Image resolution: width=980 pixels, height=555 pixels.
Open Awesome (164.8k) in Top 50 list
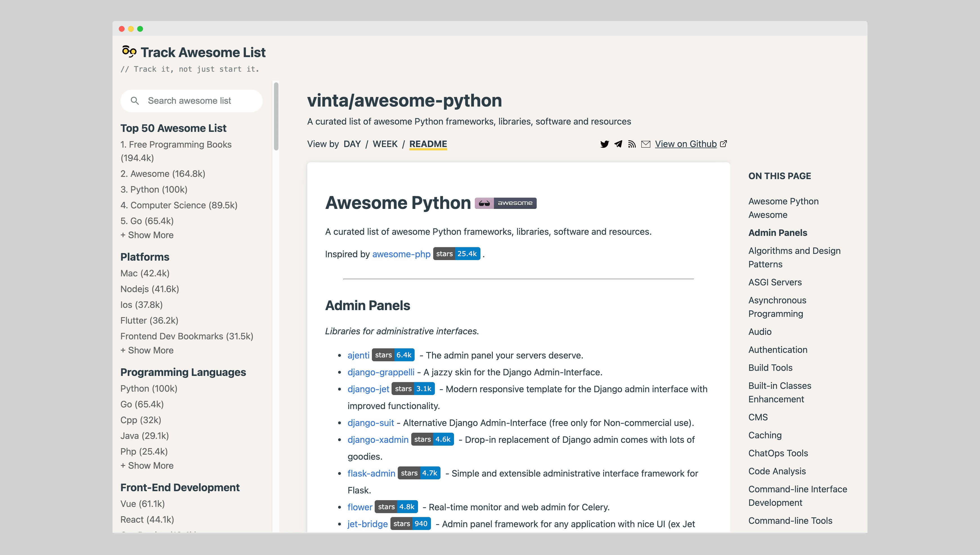[163, 174]
